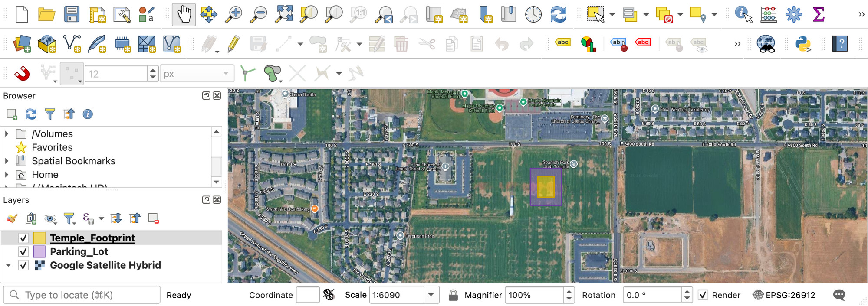Toggle editing with the yellow pencil icon
This screenshot has width=868, height=306.
click(233, 44)
